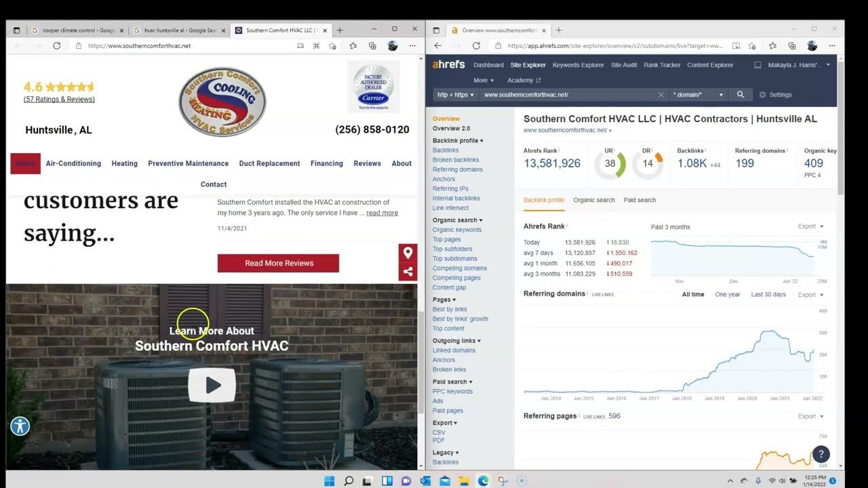Click the Ahrefs logo
Image resolution: width=868 pixels, height=488 pixels.
(448, 64)
